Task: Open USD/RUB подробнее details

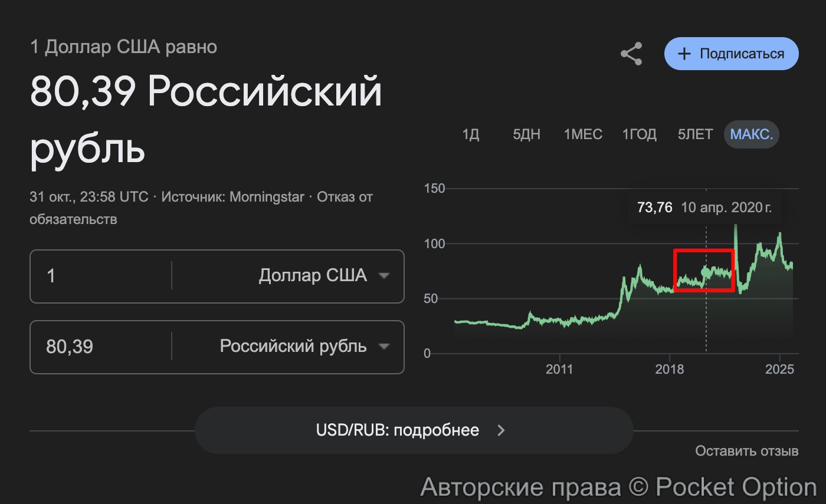Action: pyautogui.click(x=413, y=430)
